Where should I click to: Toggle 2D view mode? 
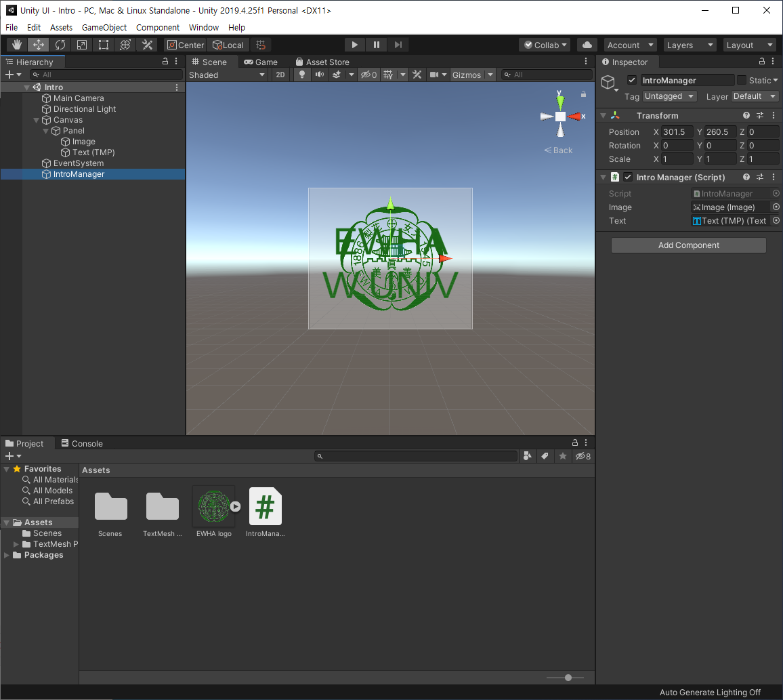[280, 75]
